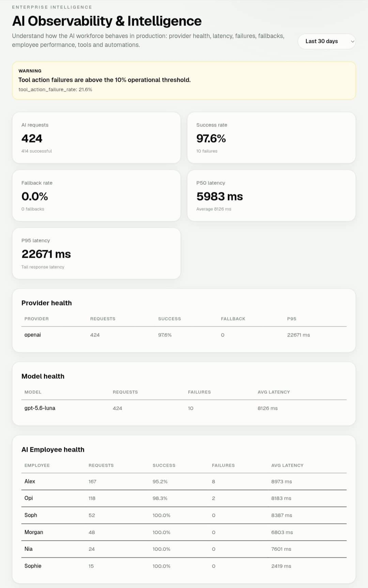The height and width of the screenshot is (588, 368).
Task: Click the FALLBACK column header in Provider health
Action: point(233,319)
